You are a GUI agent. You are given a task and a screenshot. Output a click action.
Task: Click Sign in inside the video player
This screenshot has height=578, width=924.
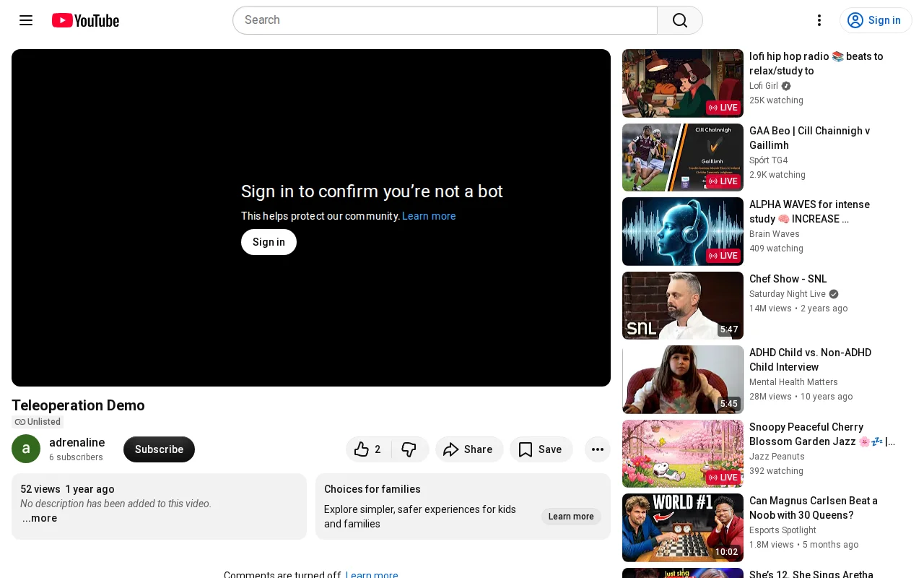(x=269, y=242)
